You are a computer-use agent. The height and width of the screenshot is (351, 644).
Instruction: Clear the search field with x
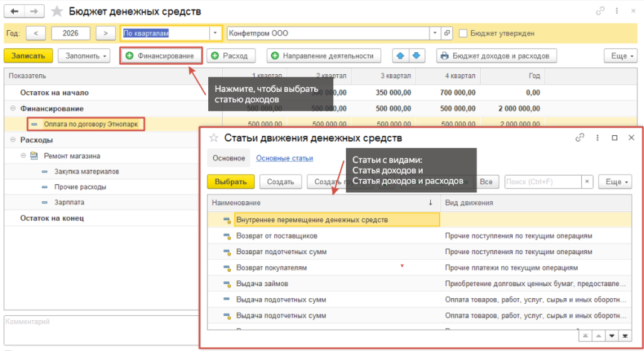click(587, 182)
